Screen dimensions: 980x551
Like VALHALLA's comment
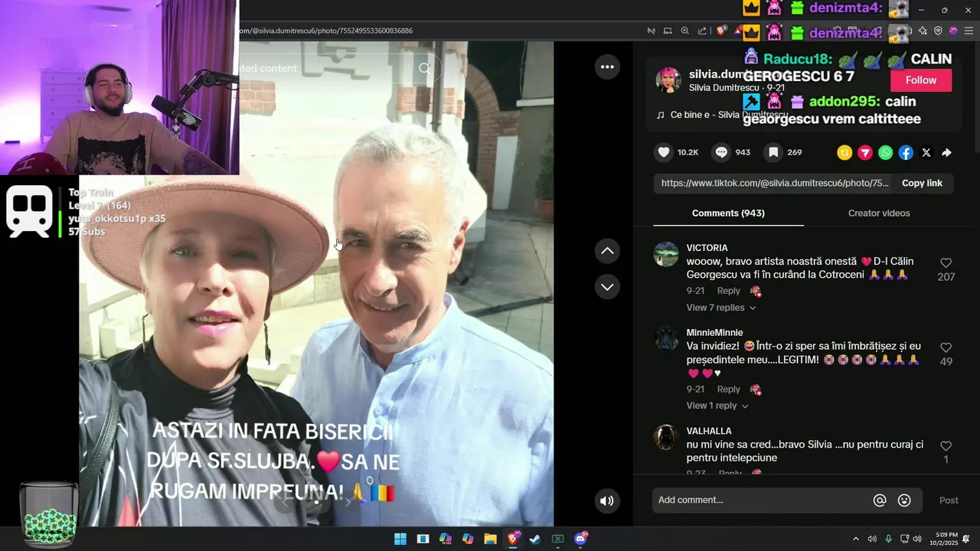tap(946, 445)
